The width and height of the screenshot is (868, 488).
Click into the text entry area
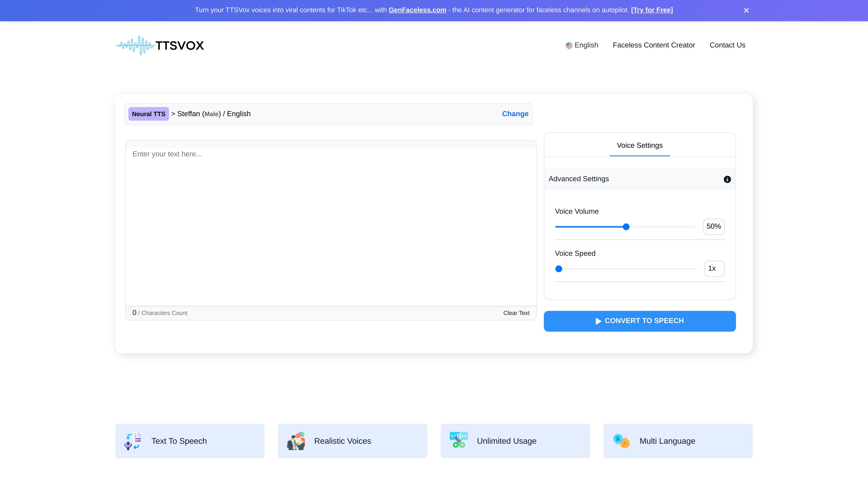coord(331,226)
